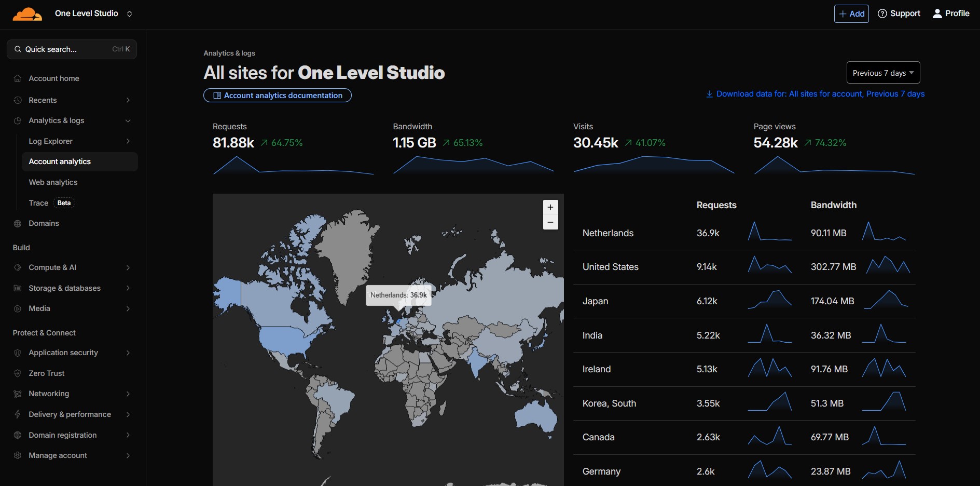Expand the Log Explorer submenu
980x486 pixels.
tap(128, 141)
